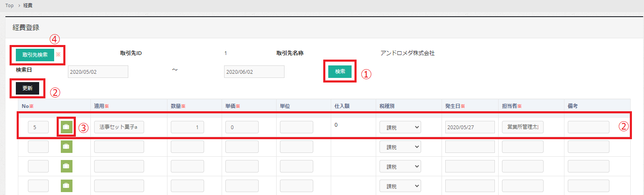
Task: Click the search start date field 2020/05/02
Action: [98, 72]
